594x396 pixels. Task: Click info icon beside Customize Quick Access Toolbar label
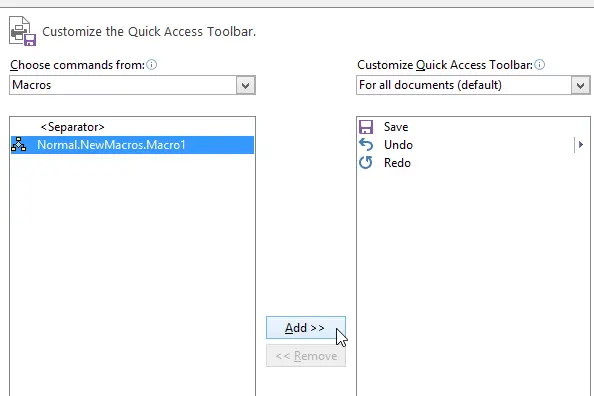click(539, 65)
